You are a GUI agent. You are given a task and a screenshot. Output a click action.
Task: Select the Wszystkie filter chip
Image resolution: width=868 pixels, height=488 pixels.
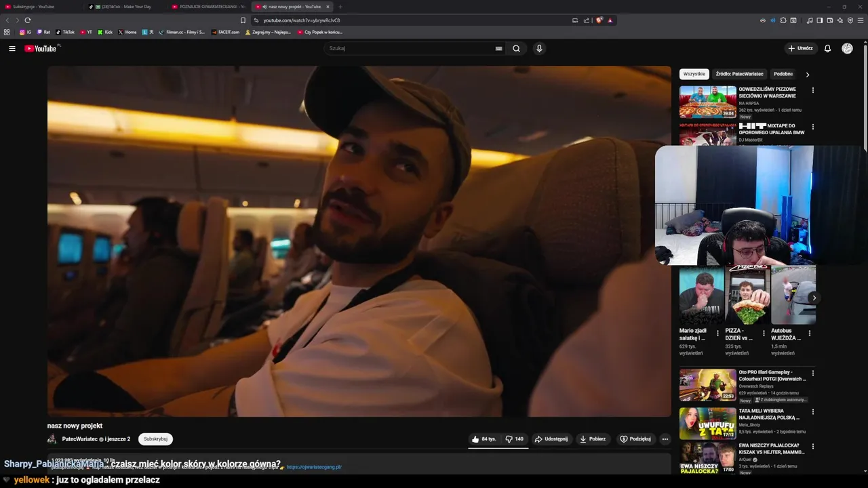[694, 74]
